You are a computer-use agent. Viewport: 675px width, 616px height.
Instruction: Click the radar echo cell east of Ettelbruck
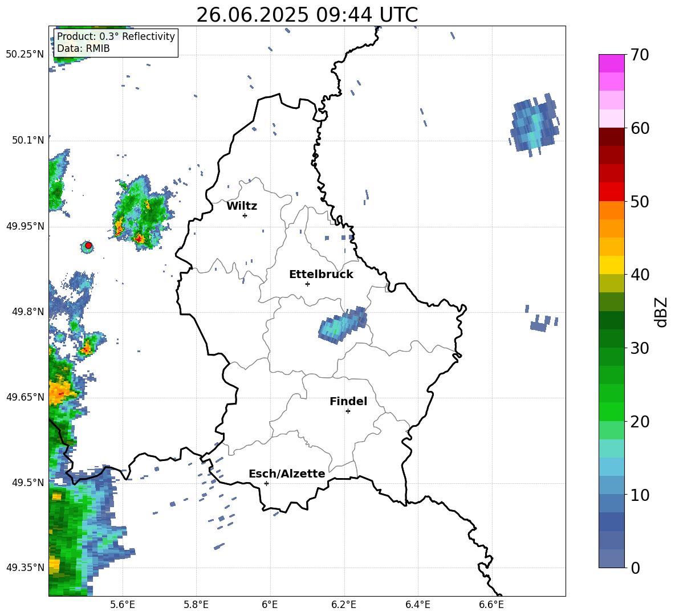click(x=343, y=324)
